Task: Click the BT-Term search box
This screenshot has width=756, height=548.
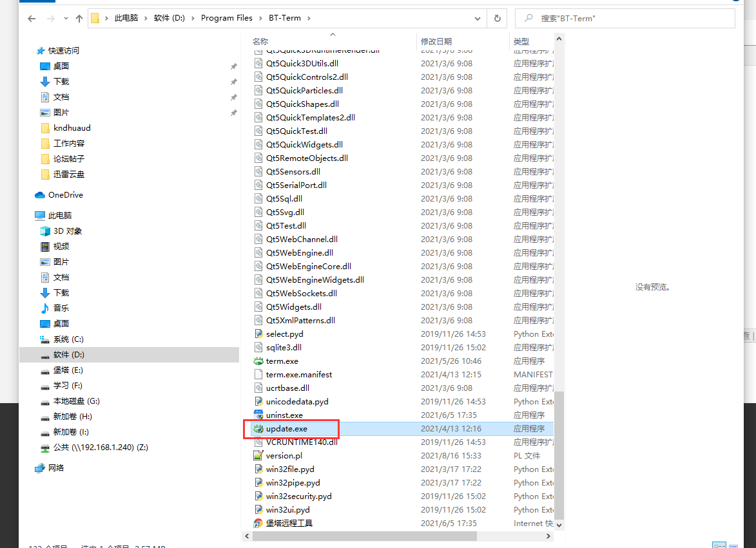Action: (625, 18)
